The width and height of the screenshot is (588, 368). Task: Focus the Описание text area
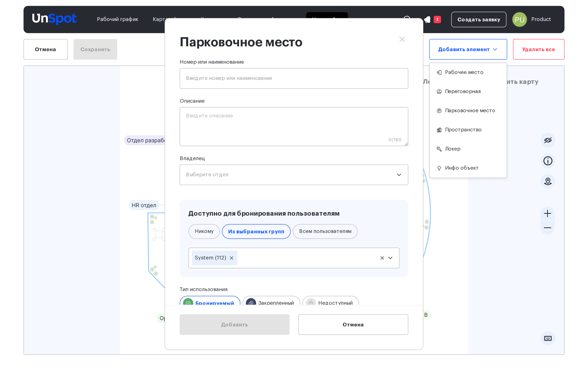(x=294, y=126)
